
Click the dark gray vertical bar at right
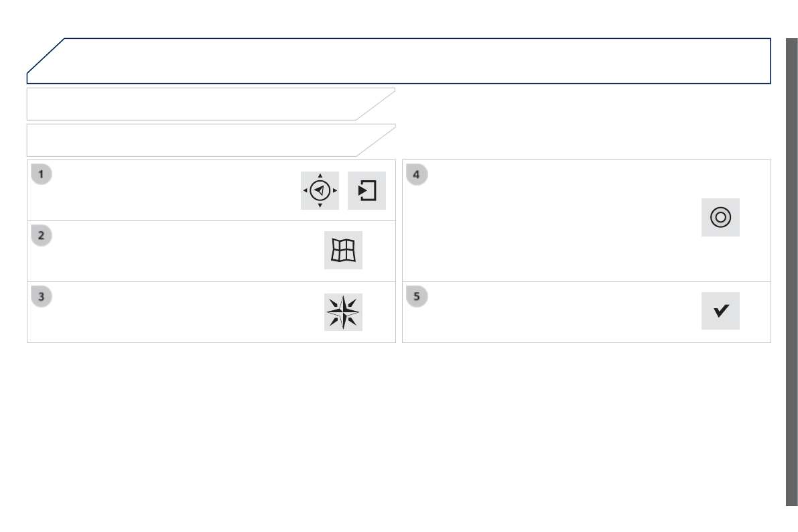[x=791, y=268]
